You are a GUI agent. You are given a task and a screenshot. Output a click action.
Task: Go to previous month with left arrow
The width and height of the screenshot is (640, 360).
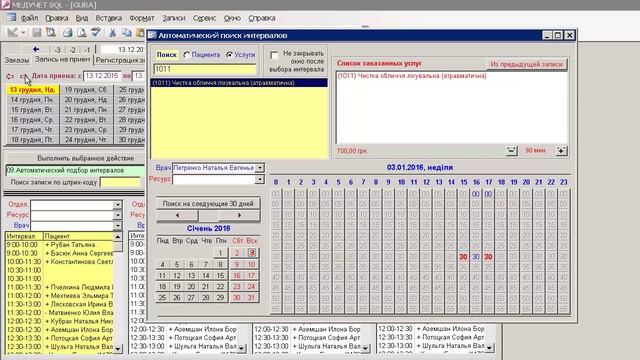(177, 215)
